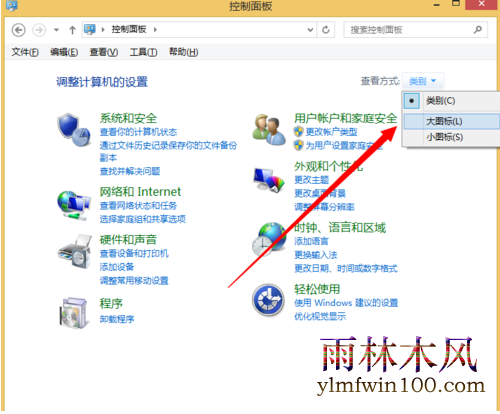Open 调整屏幕分辨率 link
Screen dimensions: 500x414
tap(324, 207)
